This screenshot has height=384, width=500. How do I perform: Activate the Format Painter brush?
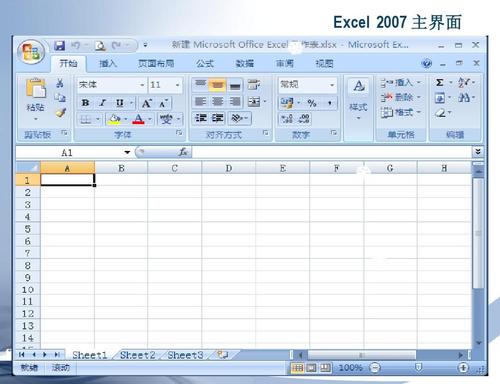[60, 113]
